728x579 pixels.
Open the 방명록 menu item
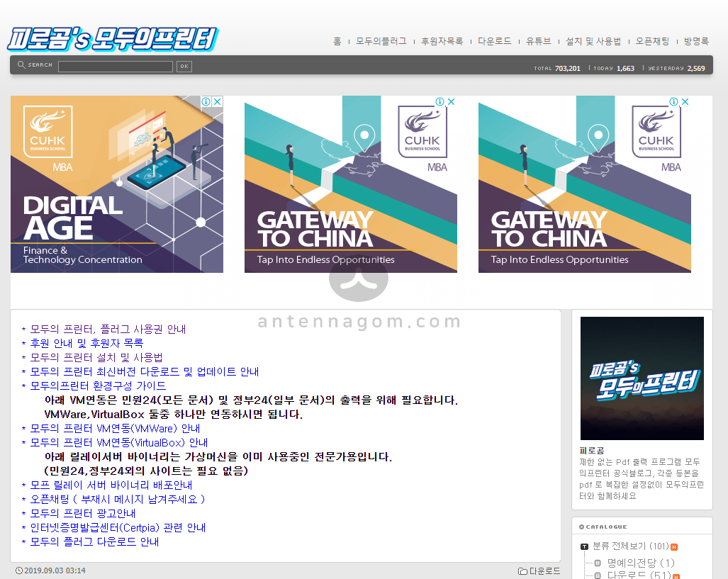696,41
